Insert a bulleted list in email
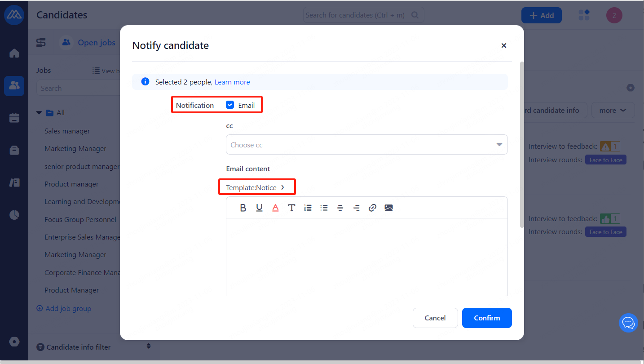This screenshot has width=644, height=364. pos(324,208)
